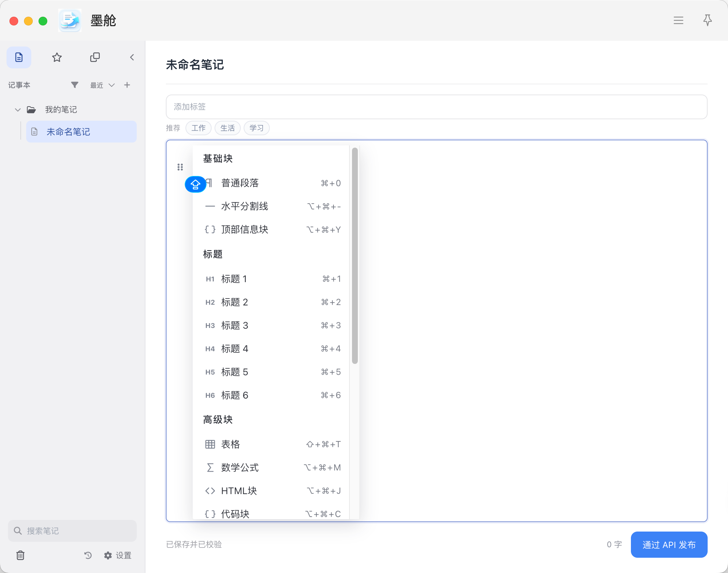The image size is (728, 573).
Task: Choose 标题 4 heading
Action: 272,349
